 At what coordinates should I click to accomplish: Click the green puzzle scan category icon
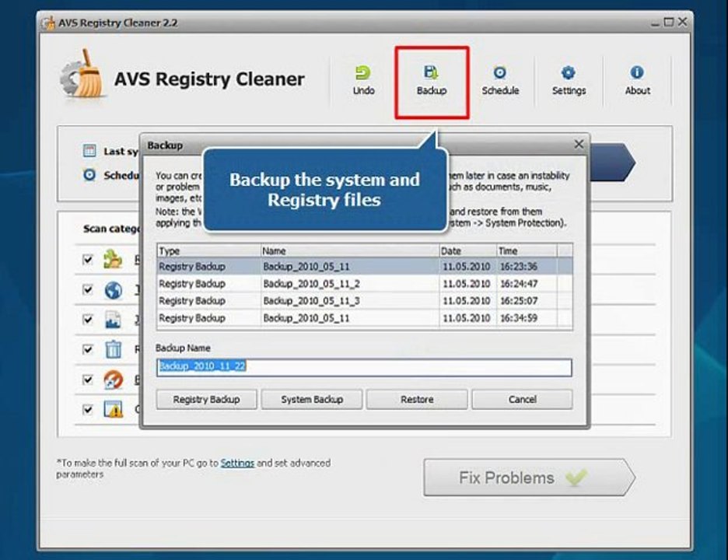(x=113, y=259)
